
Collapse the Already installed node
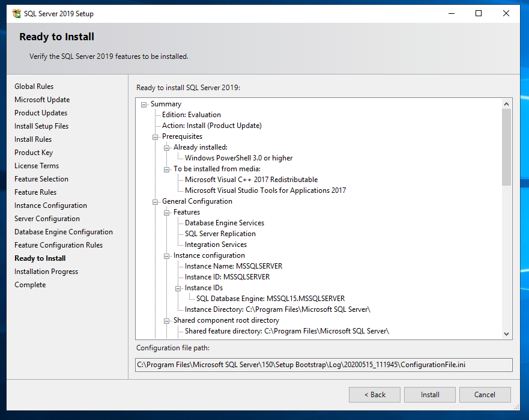[167, 148]
